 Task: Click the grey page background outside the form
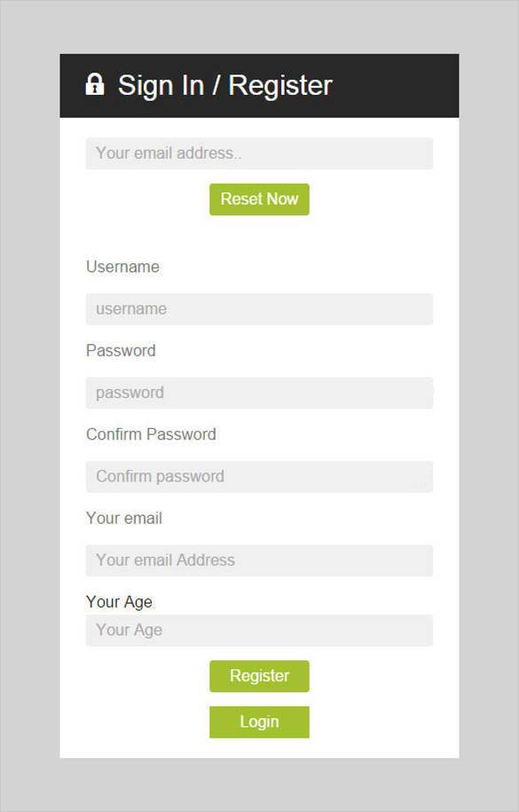point(27,406)
